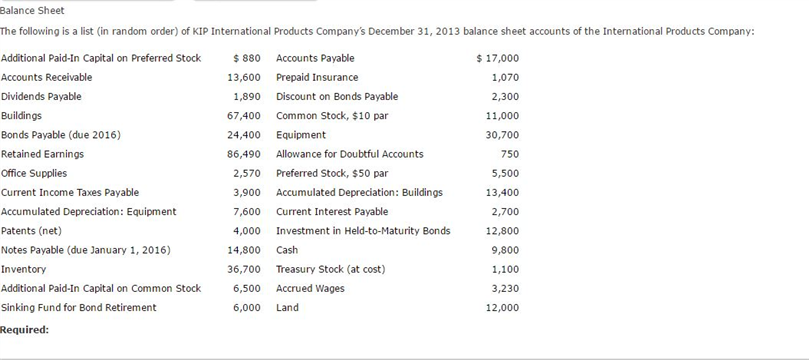Screen dimensions: 809x360
Task: Click the Prepaid Insurance label
Action: click(x=317, y=77)
